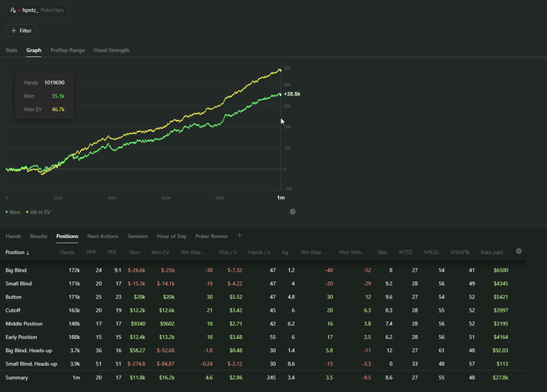This screenshot has height=392, width=547.
Task: Toggle the Won line legend
Action: point(13,212)
